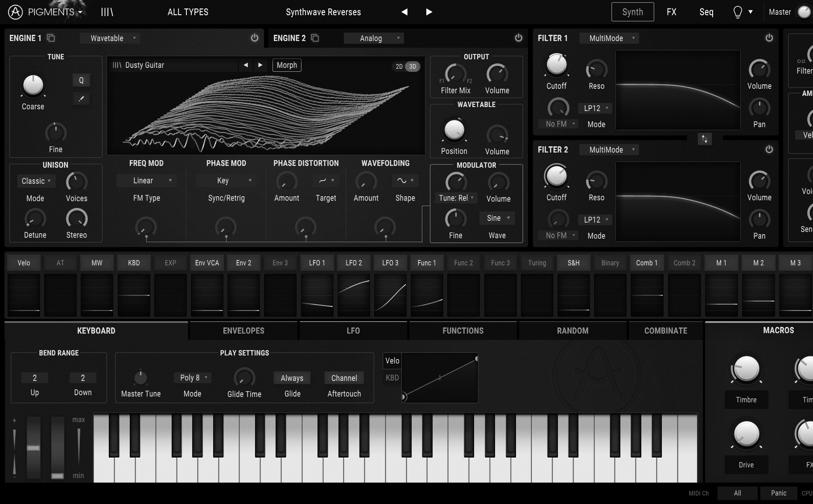Open the Key Sync/Retrig dropdown
The height and width of the screenshot is (504, 813).
point(226,181)
